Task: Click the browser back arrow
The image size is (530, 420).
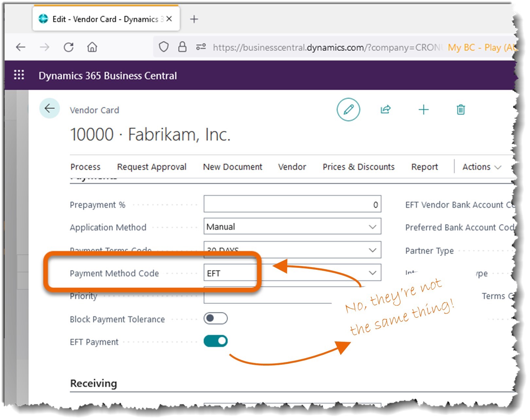Action: coord(21,47)
